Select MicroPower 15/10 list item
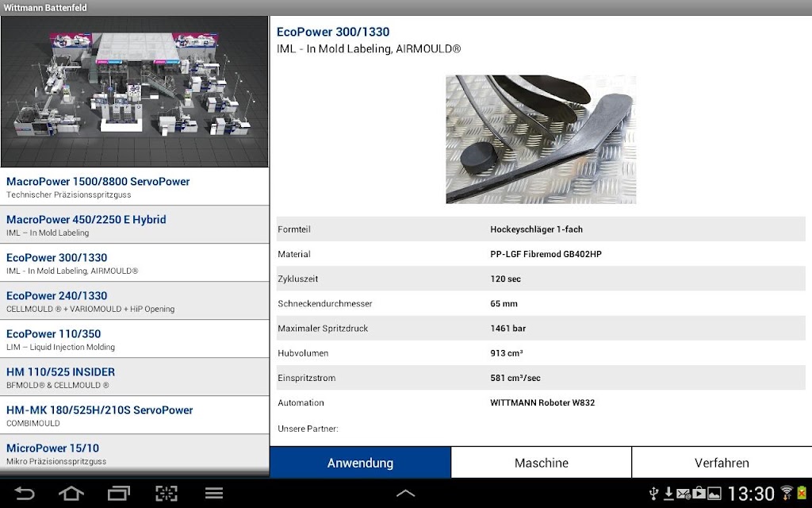Image resolution: width=812 pixels, height=508 pixels. pyautogui.click(x=135, y=453)
